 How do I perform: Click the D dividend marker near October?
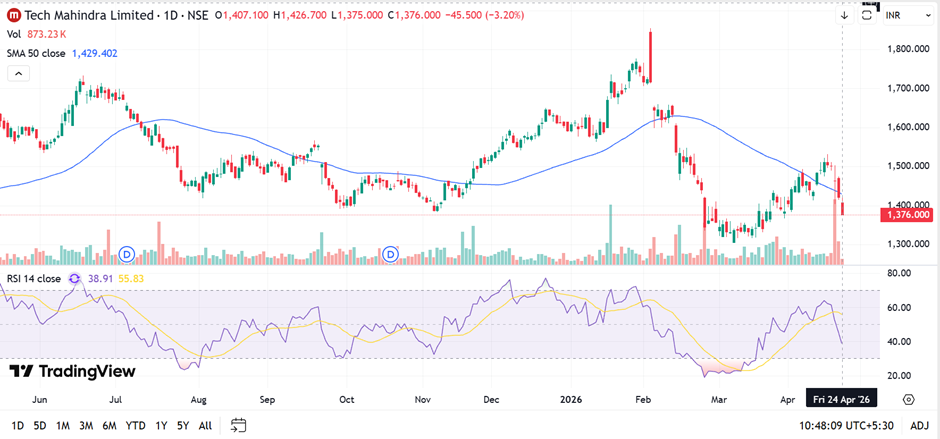click(x=392, y=254)
